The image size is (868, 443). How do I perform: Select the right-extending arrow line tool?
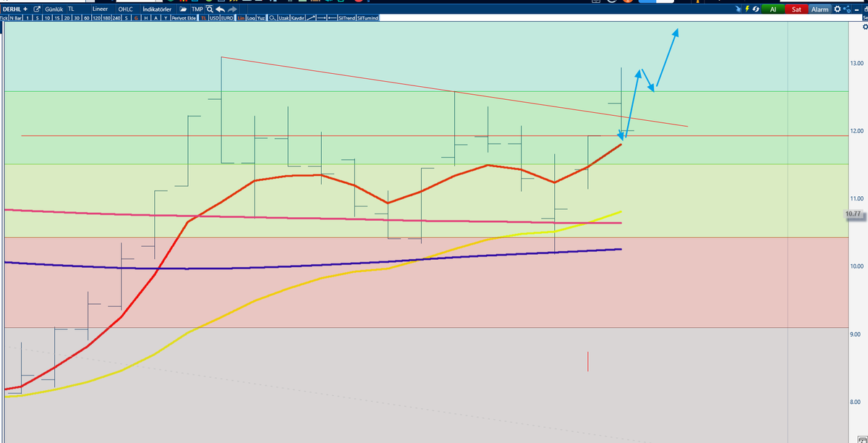[x=322, y=17]
